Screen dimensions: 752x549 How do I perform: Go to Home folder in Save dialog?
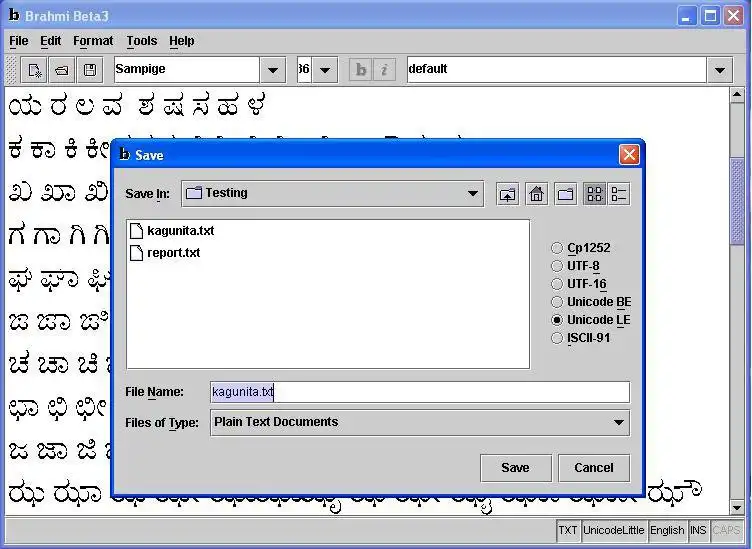[537, 194]
